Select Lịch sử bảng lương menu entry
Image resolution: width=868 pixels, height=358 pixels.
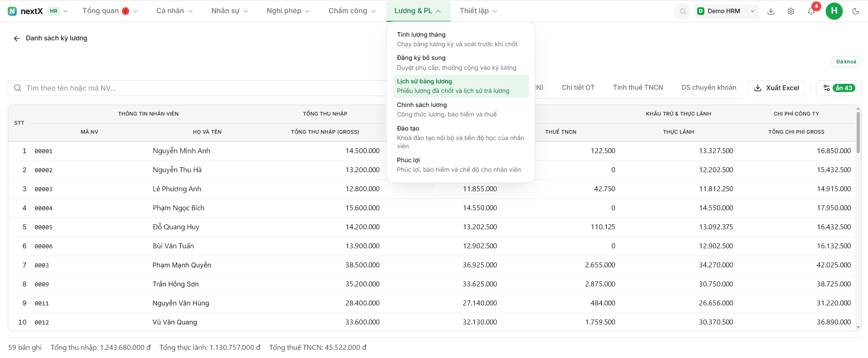(x=461, y=86)
